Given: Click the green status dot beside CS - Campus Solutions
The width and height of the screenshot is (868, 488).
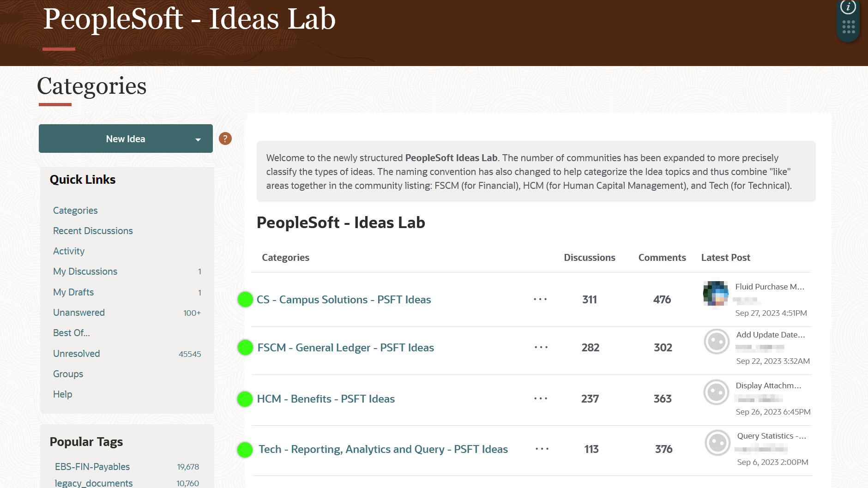Looking at the screenshot, I should [245, 299].
